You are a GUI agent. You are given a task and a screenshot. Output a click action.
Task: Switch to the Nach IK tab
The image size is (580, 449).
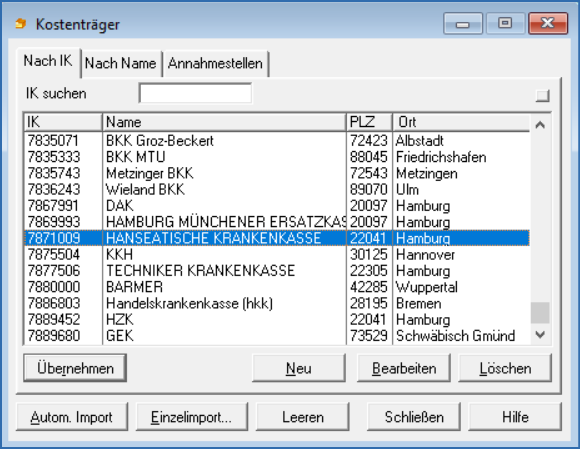[48, 61]
